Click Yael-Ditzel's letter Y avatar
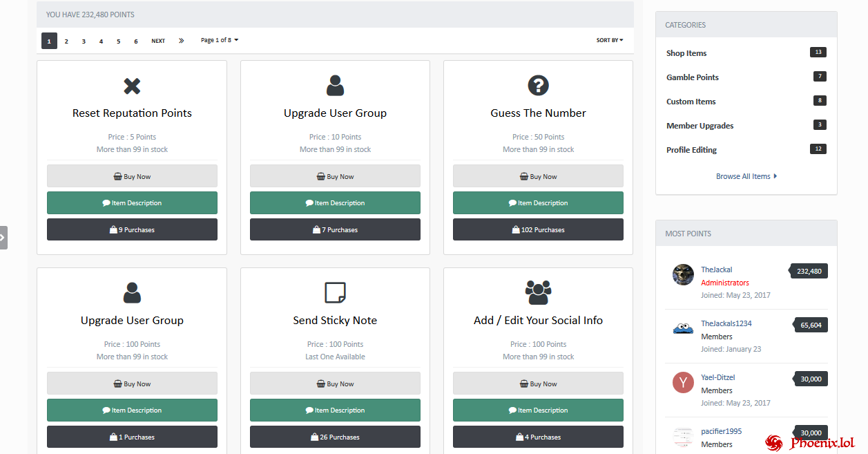 tap(683, 382)
